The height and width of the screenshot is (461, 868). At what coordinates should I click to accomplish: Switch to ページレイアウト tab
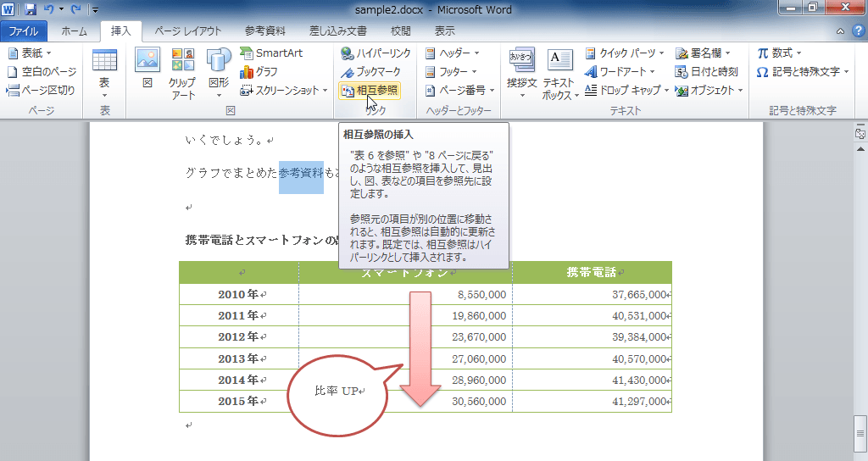187,31
